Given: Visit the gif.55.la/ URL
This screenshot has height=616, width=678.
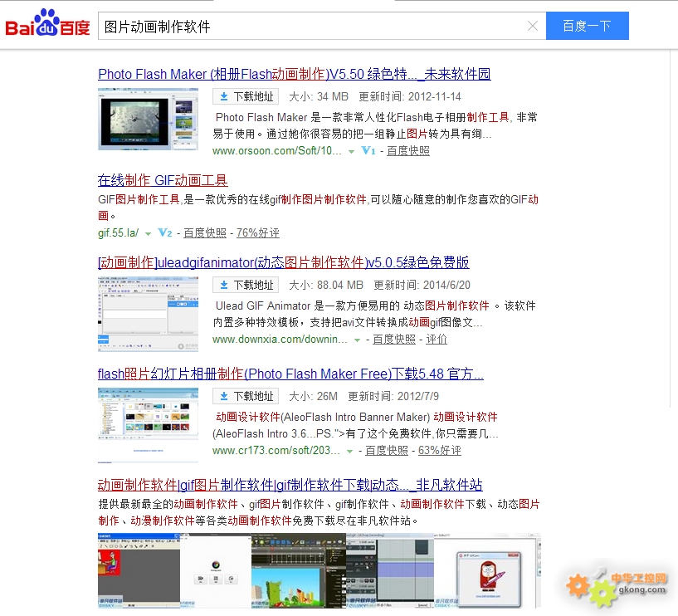Looking at the screenshot, I should coord(119,232).
